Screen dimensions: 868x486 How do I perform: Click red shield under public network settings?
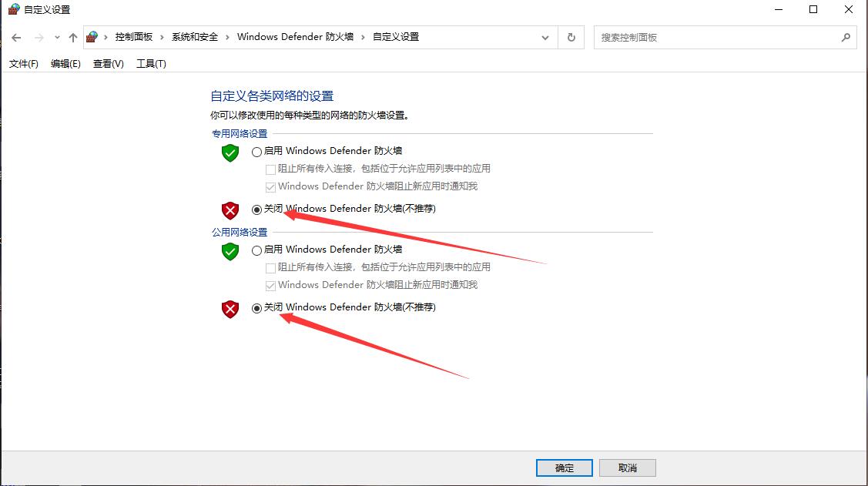coord(230,309)
